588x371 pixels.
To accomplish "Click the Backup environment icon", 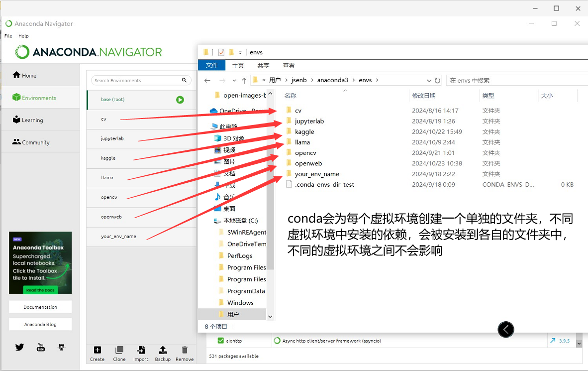I will (x=163, y=350).
